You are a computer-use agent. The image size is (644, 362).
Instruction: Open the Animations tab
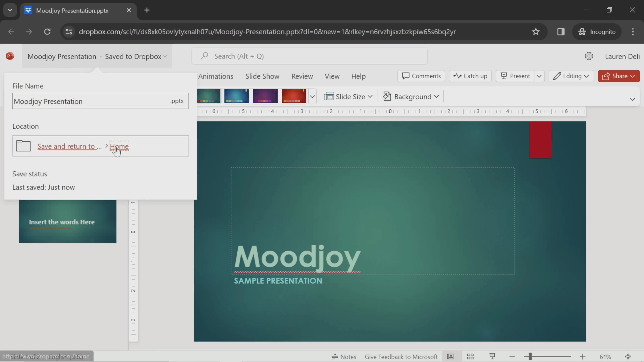[216, 76]
